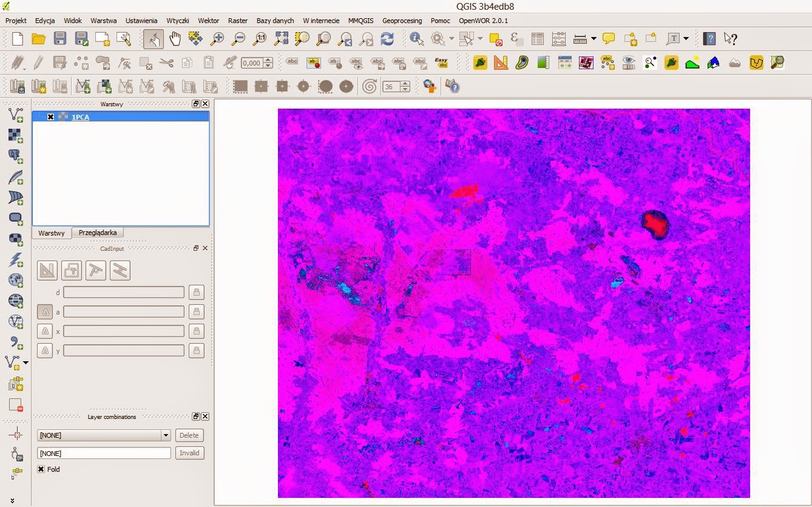Click in the d distance input field
This screenshot has width=812, height=507.
(x=124, y=293)
